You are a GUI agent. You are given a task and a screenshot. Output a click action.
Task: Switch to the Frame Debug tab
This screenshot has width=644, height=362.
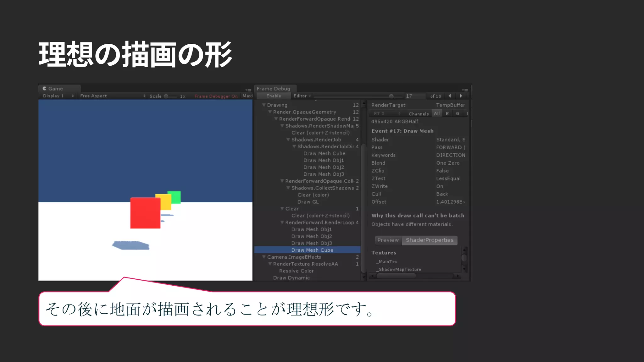[x=275, y=89]
